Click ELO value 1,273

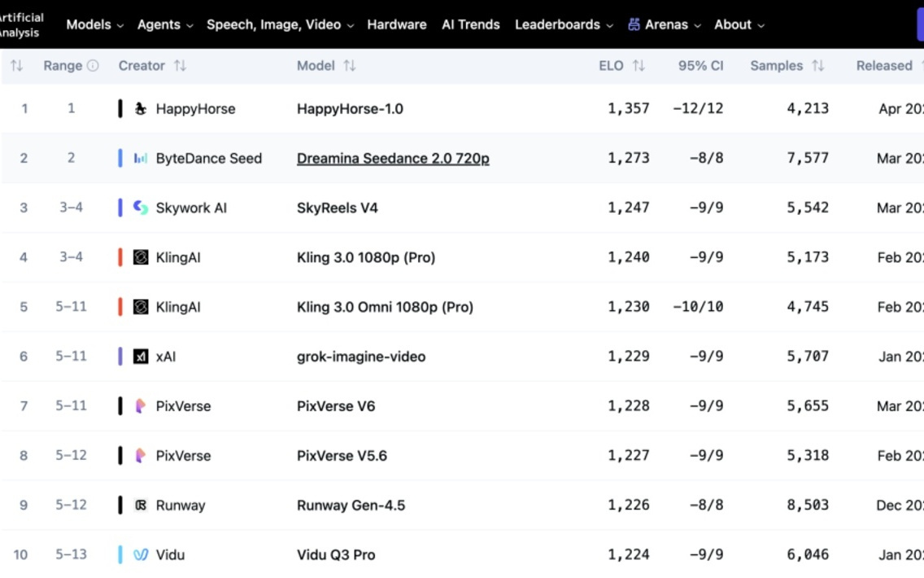pyautogui.click(x=629, y=158)
